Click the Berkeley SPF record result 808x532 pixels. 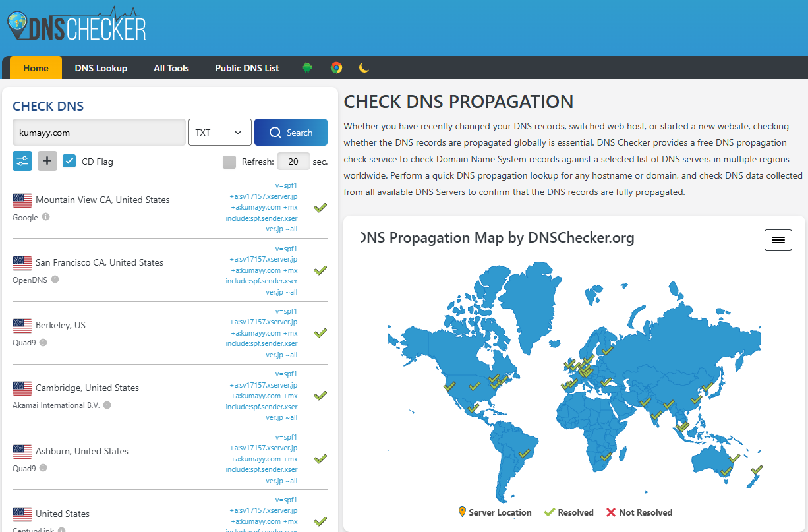coord(262,333)
